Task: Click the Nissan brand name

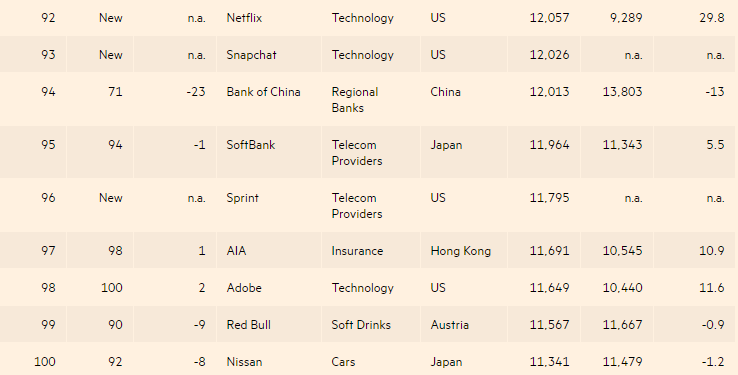Action: [244, 362]
